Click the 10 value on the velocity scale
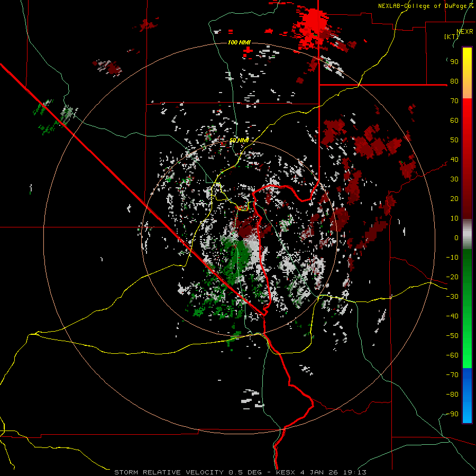The height and width of the screenshot is (476, 476). (454, 218)
